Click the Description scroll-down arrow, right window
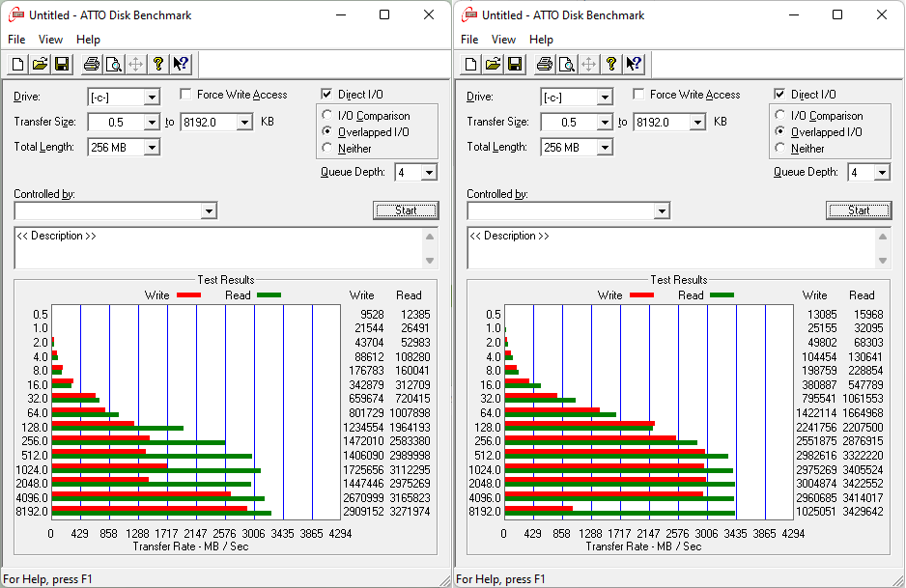Screen dimensions: 906x588 (883, 261)
